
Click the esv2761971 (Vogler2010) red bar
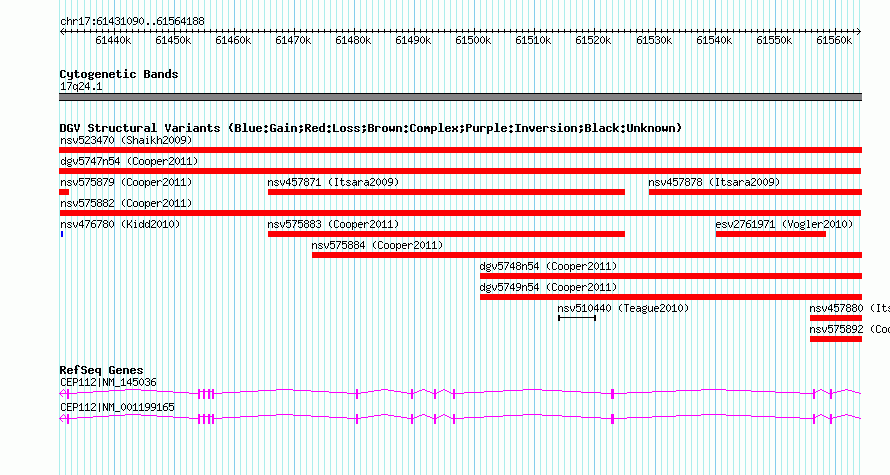point(771,234)
